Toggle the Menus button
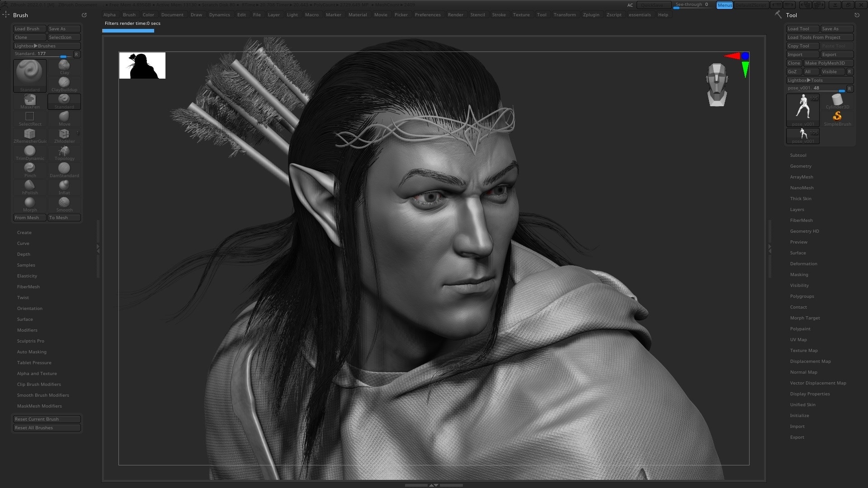The width and height of the screenshot is (868, 488). pos(724,5)
